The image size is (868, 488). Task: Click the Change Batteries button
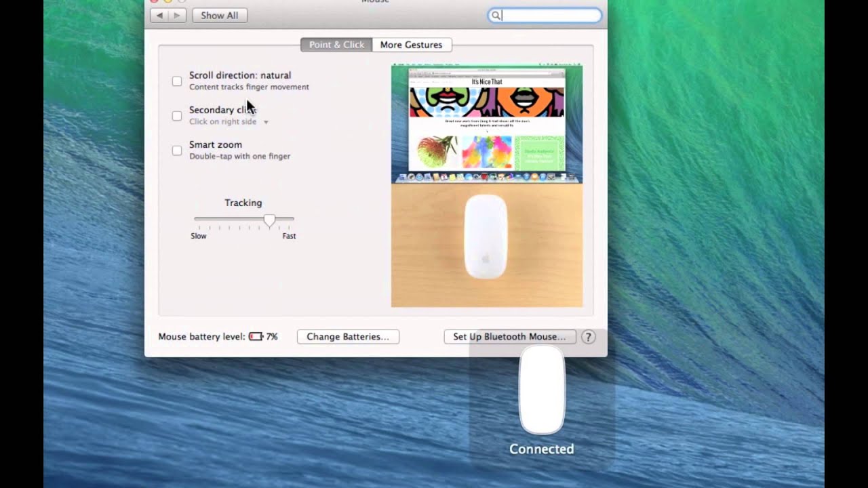(x=348, y=336)
